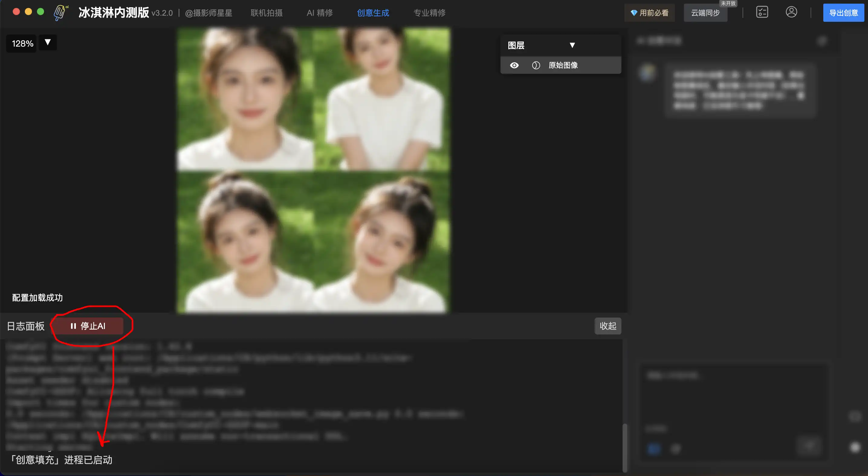Click the 停止AI button
This screenshot has height=476, width=868.
pos(88,326)
